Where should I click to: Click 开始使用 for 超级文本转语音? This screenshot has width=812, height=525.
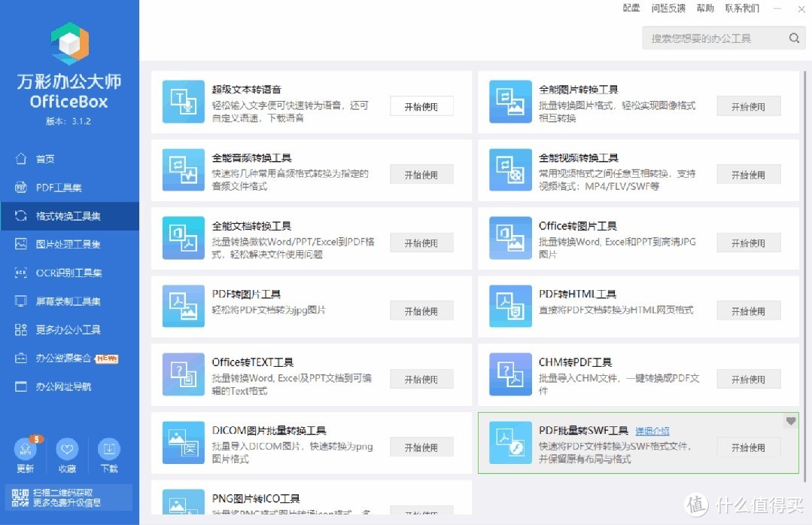[421, 105]
